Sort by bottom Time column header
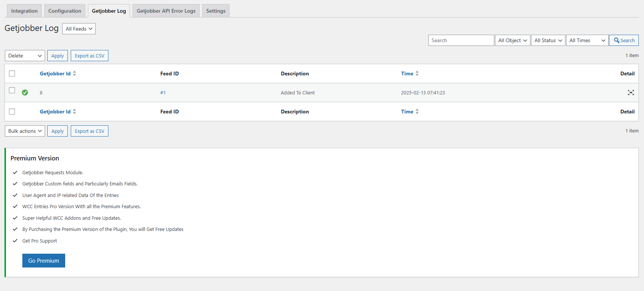The width and height of the screenshot is (644, 291). pos(407,112)
